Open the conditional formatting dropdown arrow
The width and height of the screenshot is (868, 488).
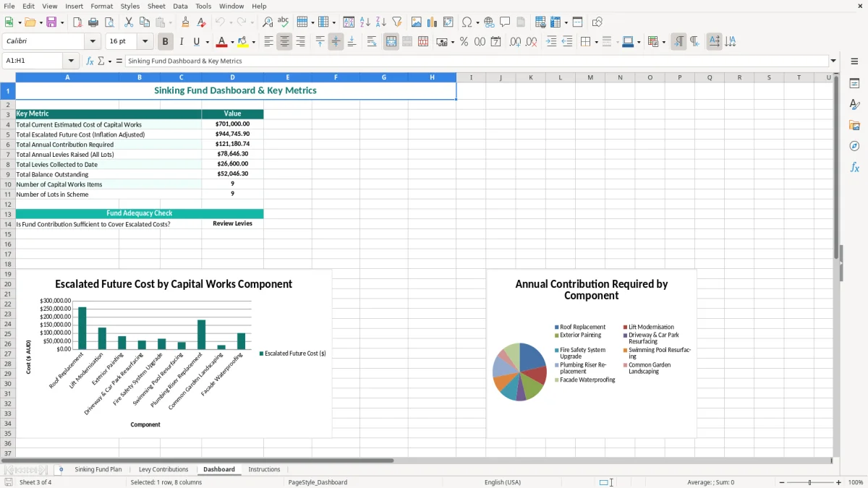coord(663,42)
